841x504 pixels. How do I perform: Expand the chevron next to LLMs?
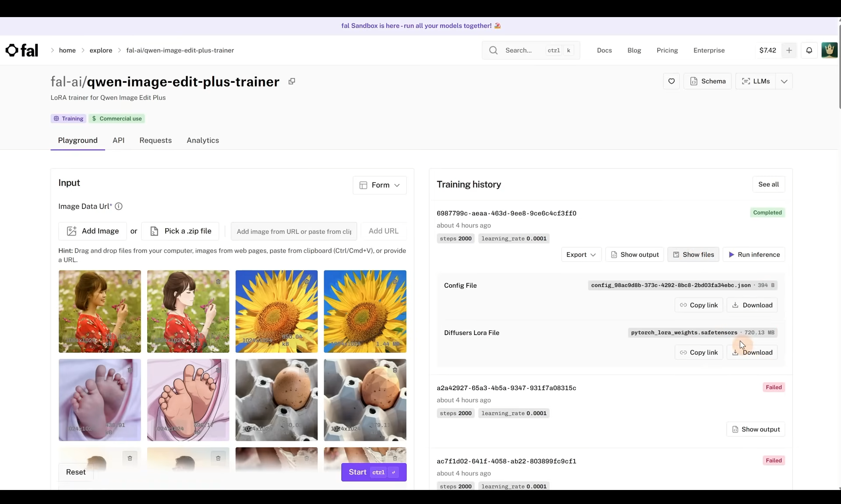click(784, 81)
